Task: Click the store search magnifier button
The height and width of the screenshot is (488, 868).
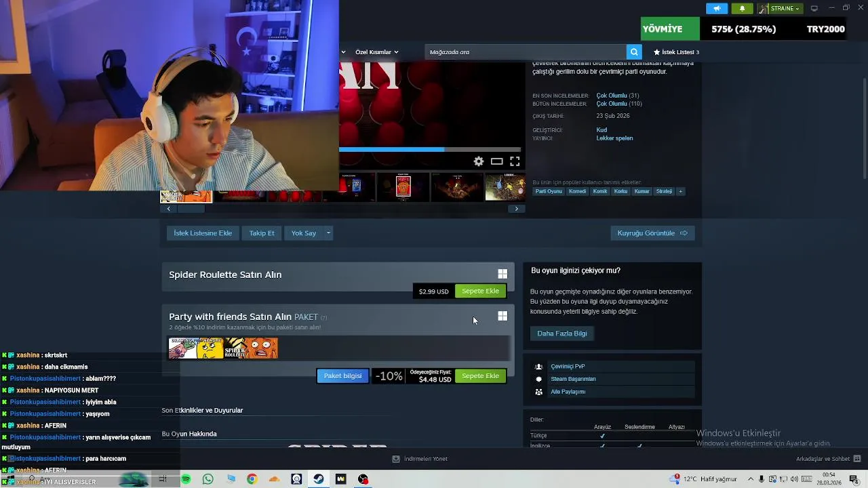Action: click(x=634, y=52)
